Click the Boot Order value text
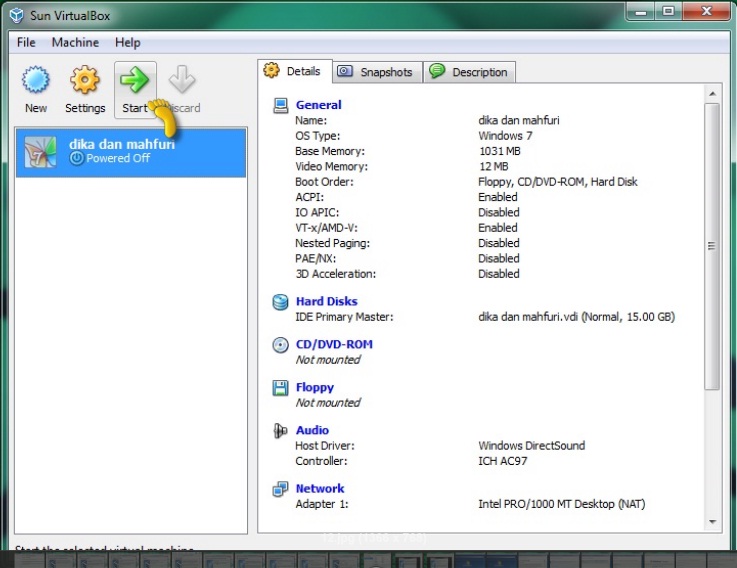The image size is (737, 568). [x=558, y=182]
